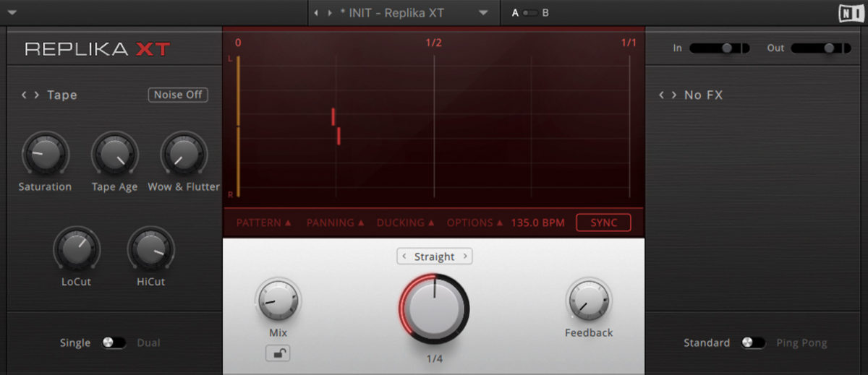Click the large delay Time knob
Image resolution: width=868 pixels, height=375 pixels.
click(434, 309)
